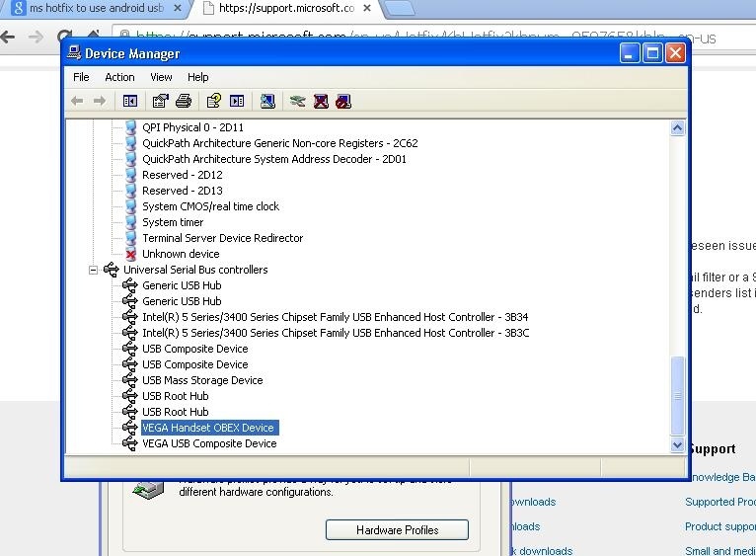Collapse Universal Serial Bus controllers node
This screenshot has height=556, width=756.
tap(93, 270)
